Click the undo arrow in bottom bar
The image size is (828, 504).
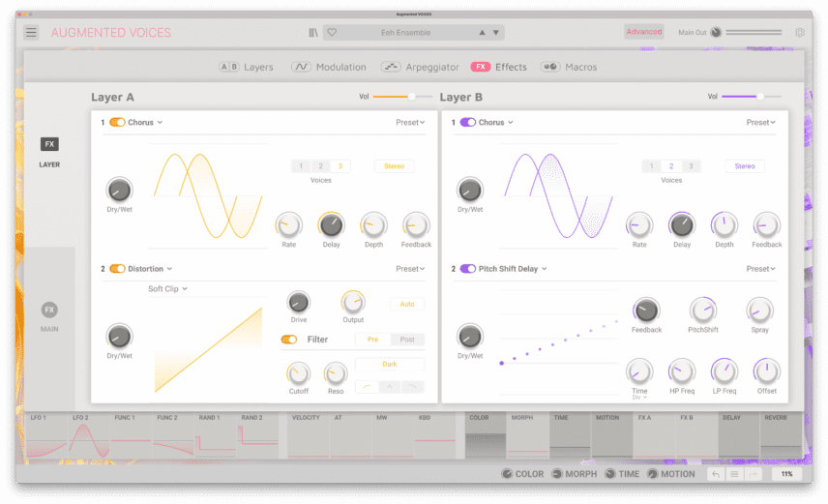[x=716, y=474]
